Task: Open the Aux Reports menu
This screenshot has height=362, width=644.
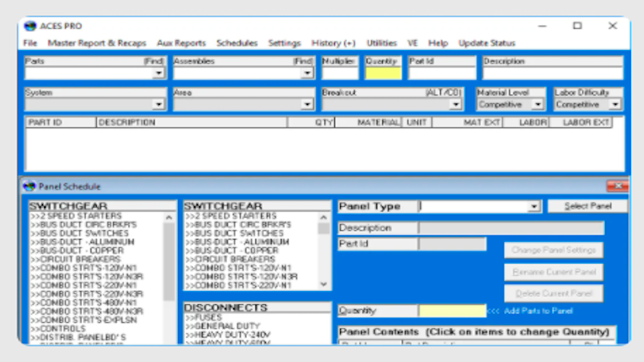Action: [x=181, y=43]
